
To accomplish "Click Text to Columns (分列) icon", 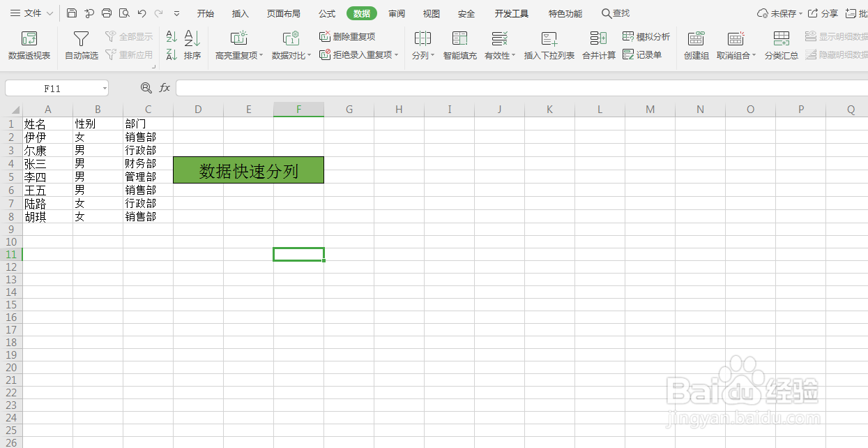I will click(422, 39).
